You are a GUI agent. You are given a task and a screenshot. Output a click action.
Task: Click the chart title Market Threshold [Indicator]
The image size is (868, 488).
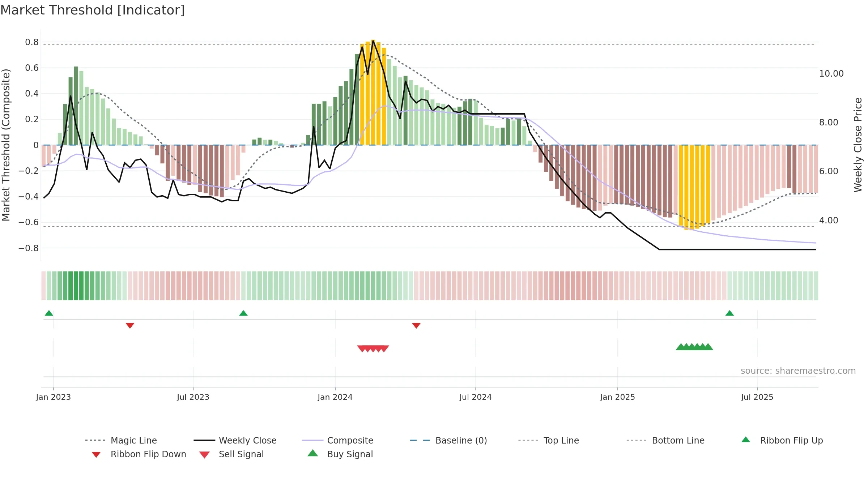93,10
